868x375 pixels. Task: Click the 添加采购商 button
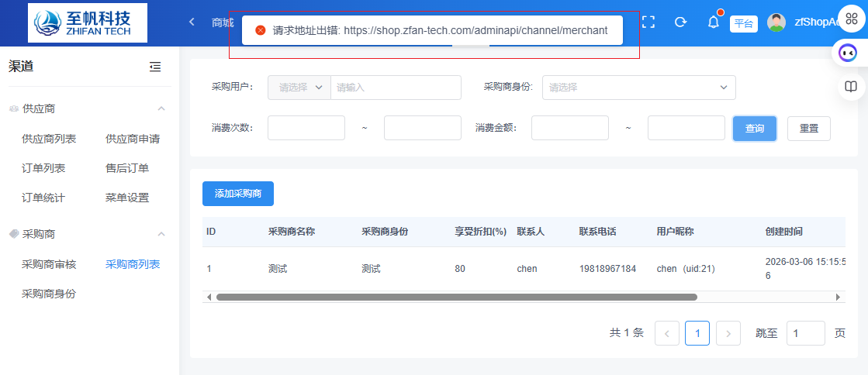pos(237,194)
